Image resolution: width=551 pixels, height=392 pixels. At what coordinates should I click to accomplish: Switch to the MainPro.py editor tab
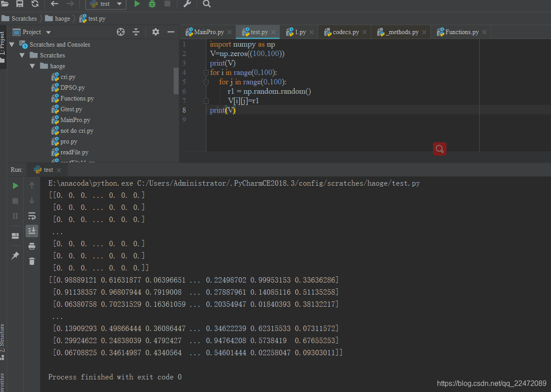205,32
